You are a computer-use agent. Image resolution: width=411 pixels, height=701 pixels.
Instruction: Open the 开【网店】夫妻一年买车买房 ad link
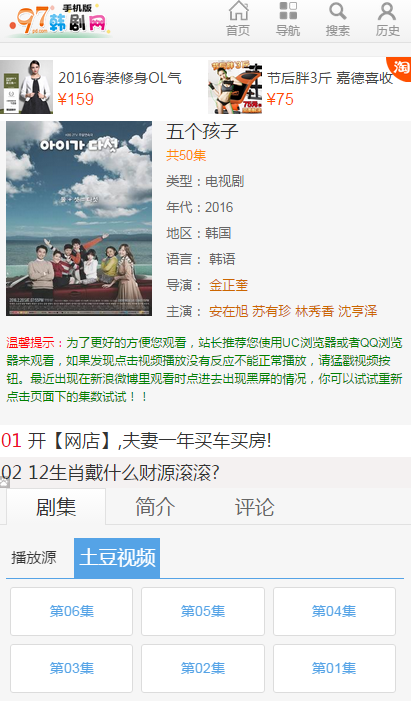pyautogui.click(x=149, y=441)
